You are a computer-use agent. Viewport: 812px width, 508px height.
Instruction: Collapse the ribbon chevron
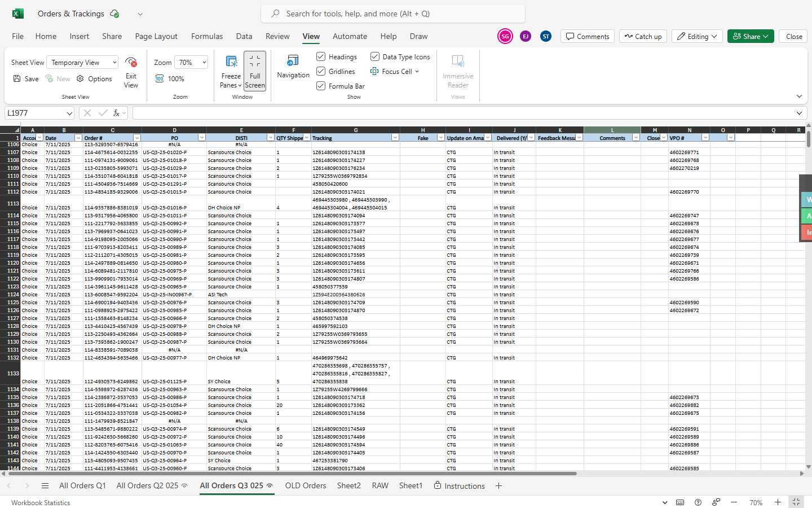coord(799,97)
